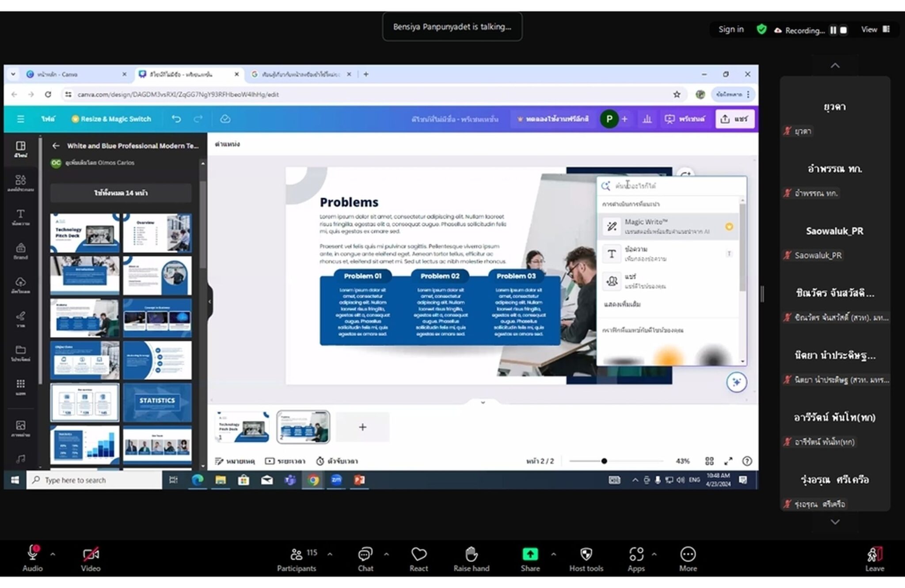
Task: Click the cloud save status icon
Action: click(x=225, y=119)
